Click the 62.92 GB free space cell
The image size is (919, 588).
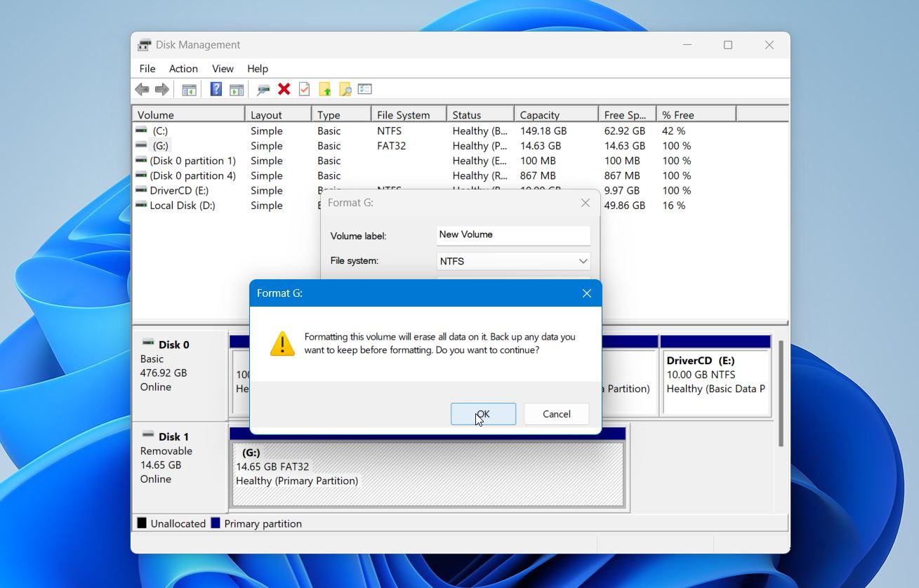[625, 131]
